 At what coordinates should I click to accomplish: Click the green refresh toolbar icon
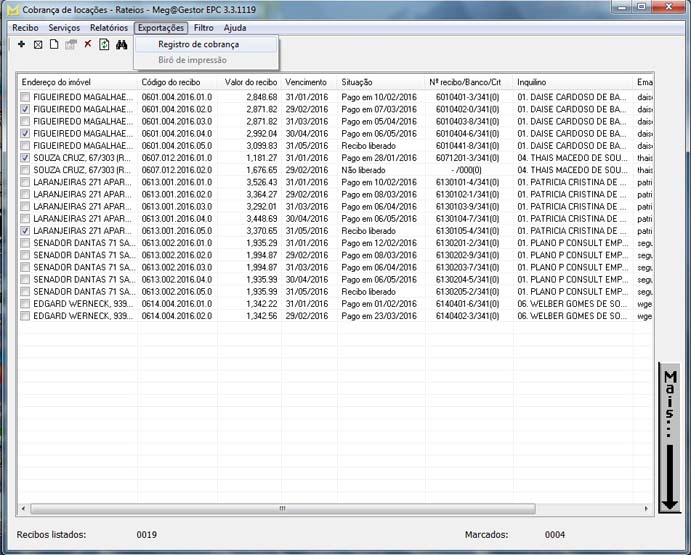tap(104, 45)
